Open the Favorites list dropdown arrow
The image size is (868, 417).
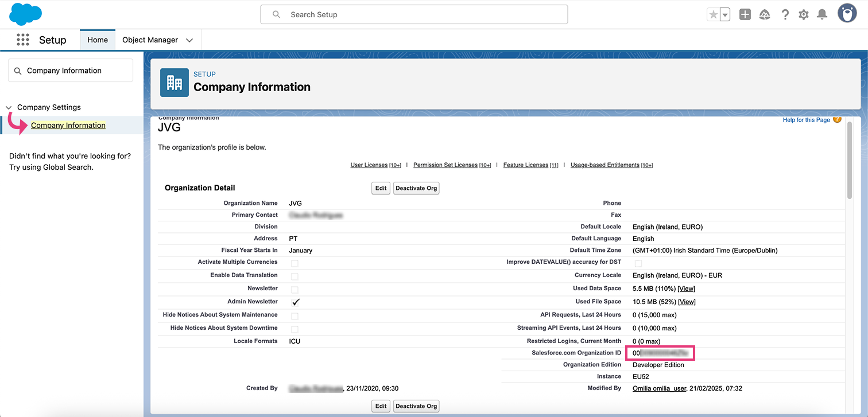coord(724,15)
